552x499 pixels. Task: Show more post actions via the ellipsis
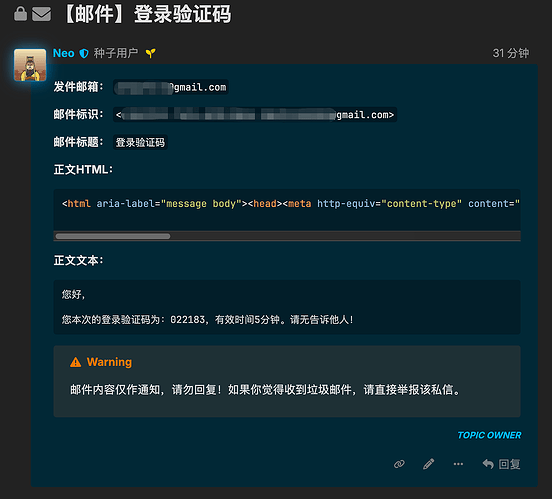458,464
